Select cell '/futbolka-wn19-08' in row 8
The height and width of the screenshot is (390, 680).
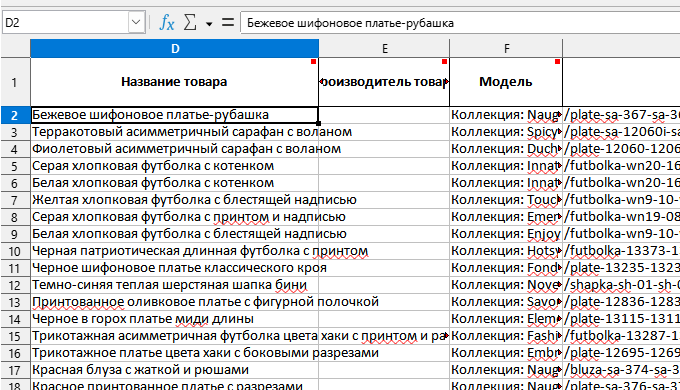621,217
